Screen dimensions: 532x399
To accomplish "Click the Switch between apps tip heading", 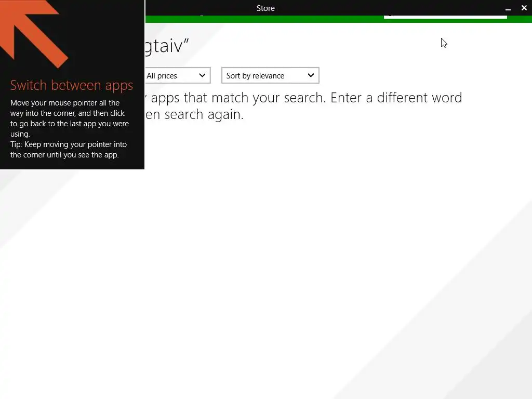I will (x=71, y=85).
